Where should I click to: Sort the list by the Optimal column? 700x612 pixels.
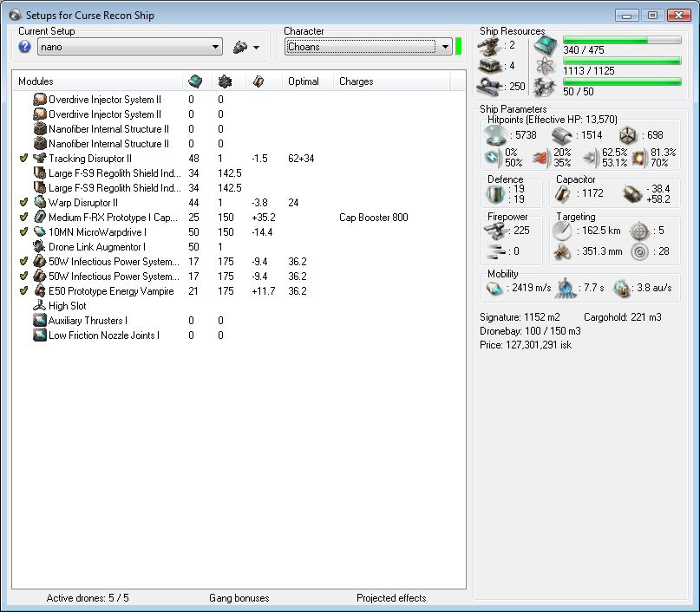pos(303,81)
